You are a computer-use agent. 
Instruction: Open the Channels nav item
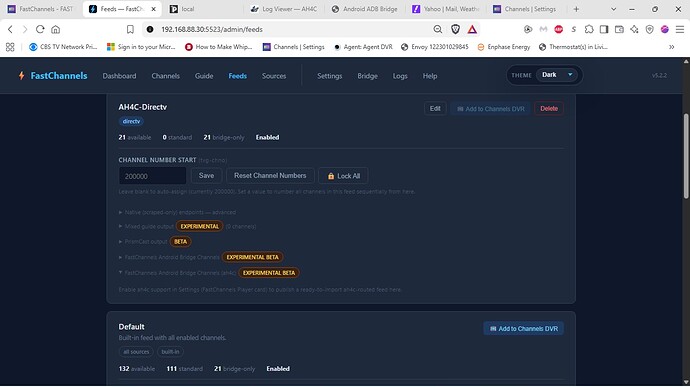click(165, 76)
